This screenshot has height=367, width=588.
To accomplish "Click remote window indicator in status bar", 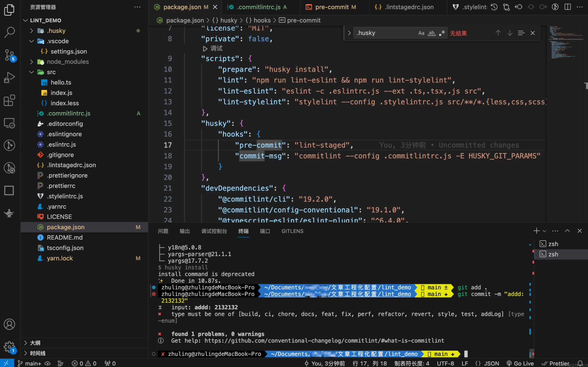I will coord(6,363).
